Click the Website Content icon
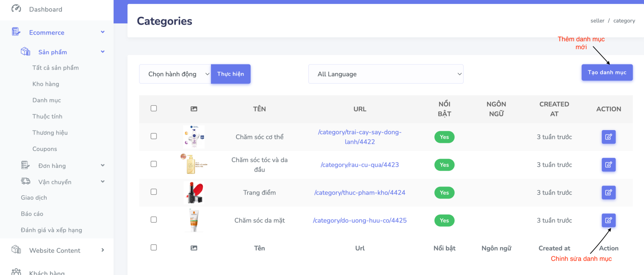The width and height of the screenshot is (644, 275). 16,250
